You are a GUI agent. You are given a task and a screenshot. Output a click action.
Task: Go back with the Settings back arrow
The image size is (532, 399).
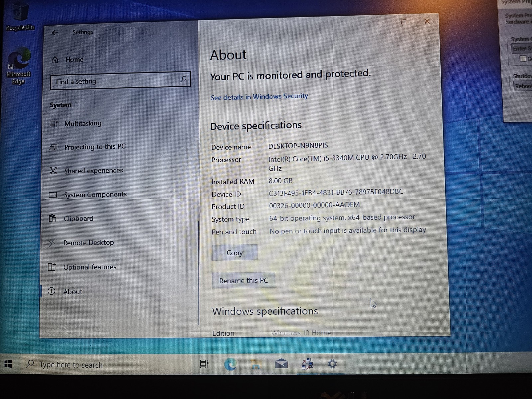[x=55, y=33]
